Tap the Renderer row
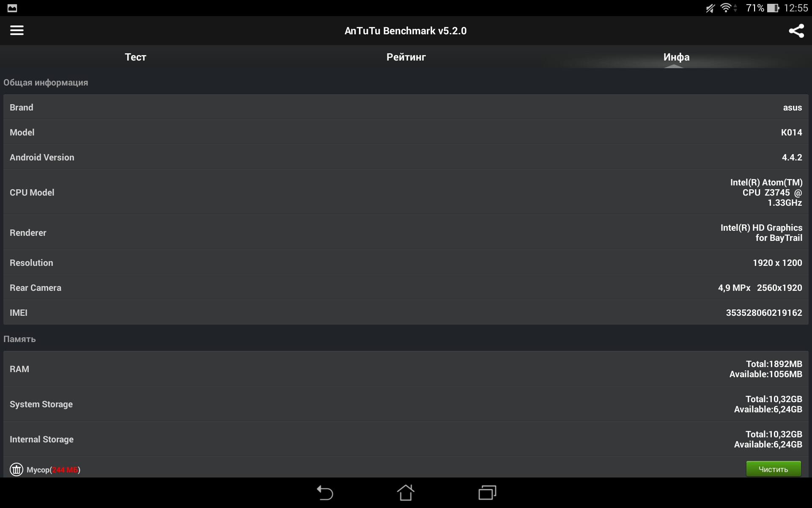The height and width of the screenshot is (508, 812). tap(406, 232)
